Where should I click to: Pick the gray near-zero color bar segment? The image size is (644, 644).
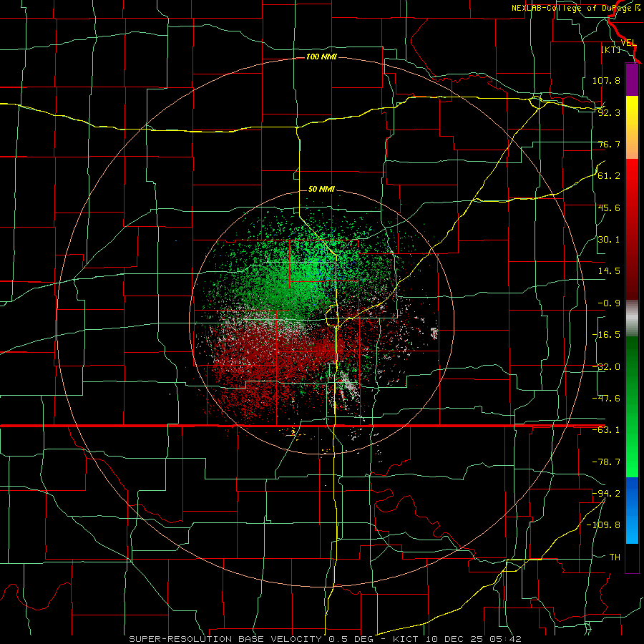tap(632, 318)
